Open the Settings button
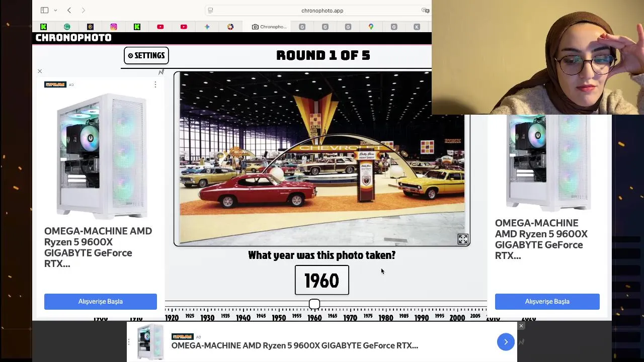 click(x=146, y=55)
